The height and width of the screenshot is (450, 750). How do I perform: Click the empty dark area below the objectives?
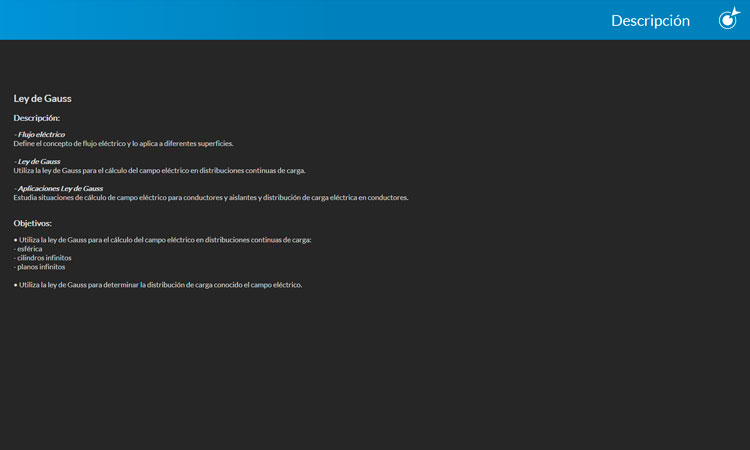point(375,380)
